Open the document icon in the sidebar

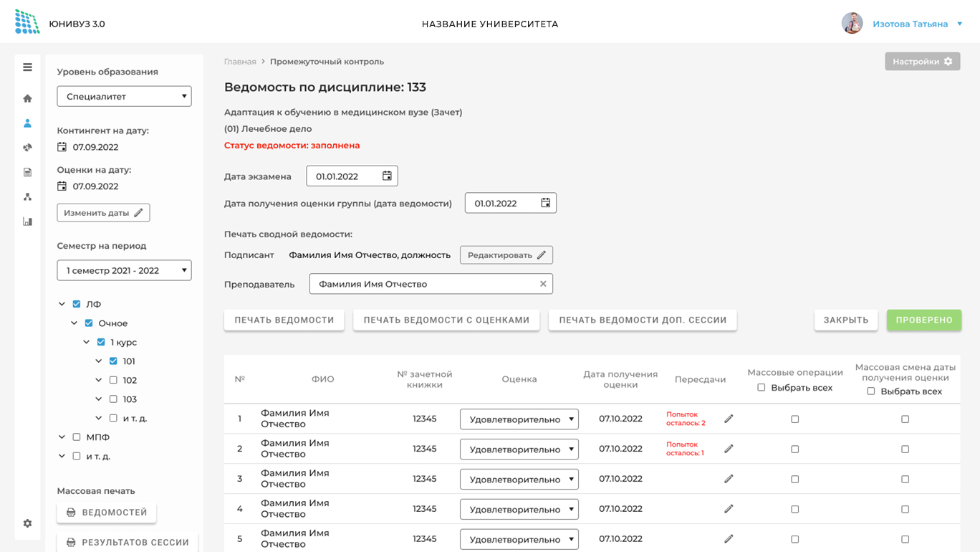pyautogui.click(x=27, y=172)
